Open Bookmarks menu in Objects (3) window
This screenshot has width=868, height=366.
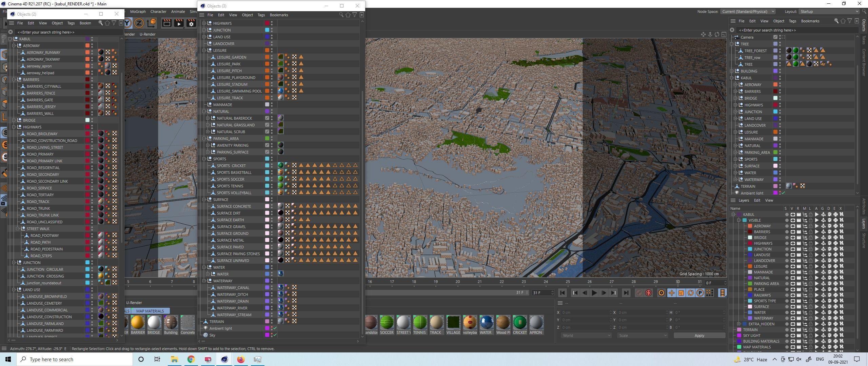[279, 15]
